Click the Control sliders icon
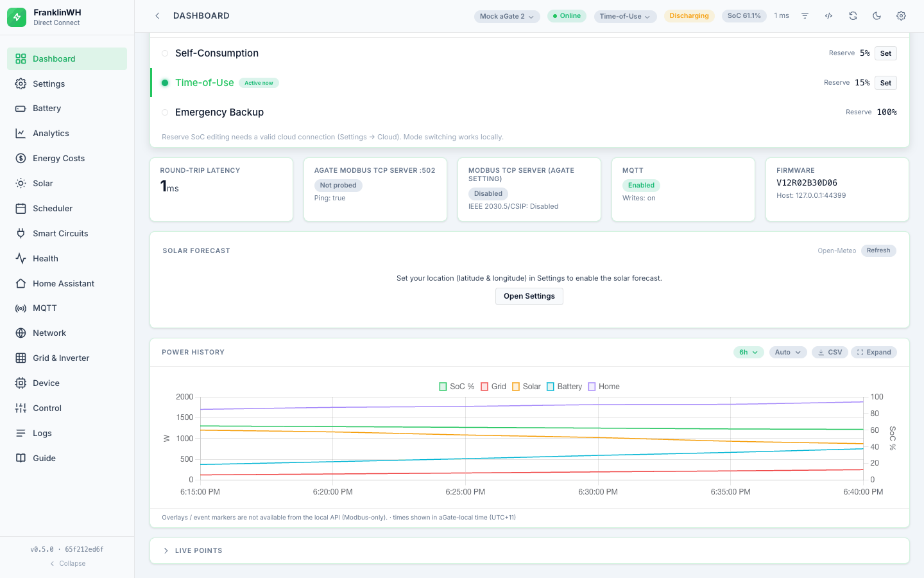 pos(21,408)
